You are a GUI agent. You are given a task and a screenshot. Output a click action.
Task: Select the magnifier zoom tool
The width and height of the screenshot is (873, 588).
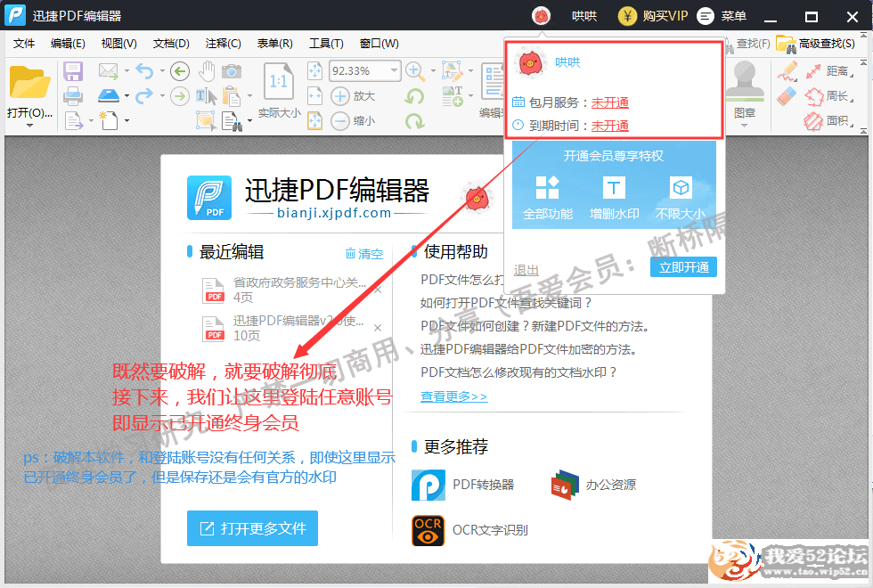click(x=413, y=70)
